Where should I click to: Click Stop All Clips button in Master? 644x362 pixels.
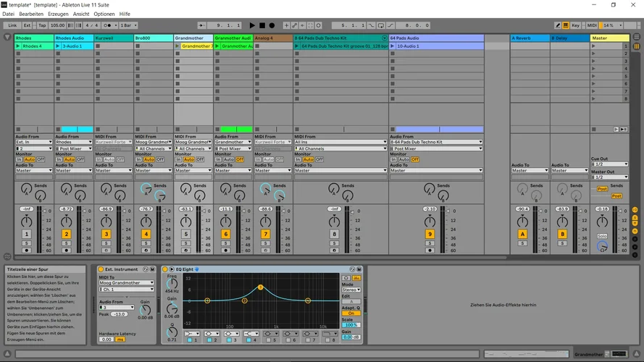coord(593,130)
